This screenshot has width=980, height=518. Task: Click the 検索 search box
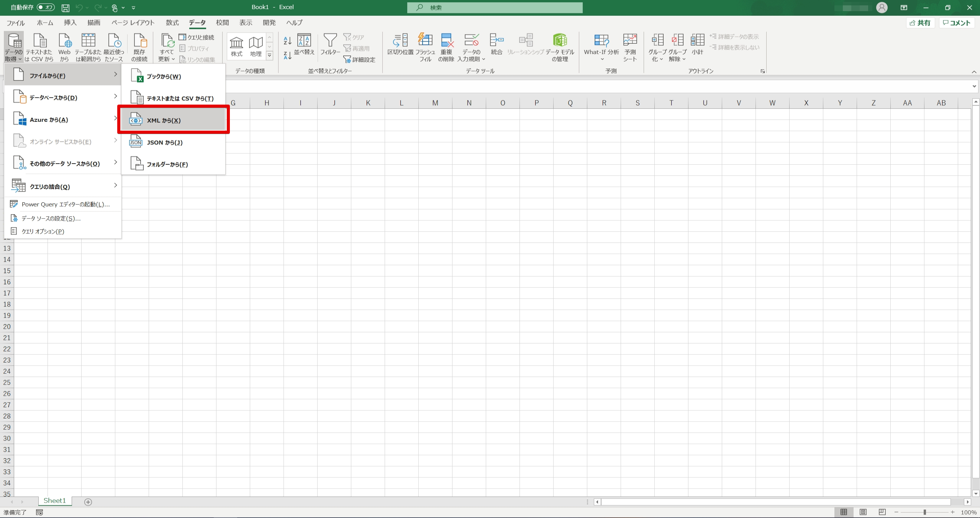(495, 8)
